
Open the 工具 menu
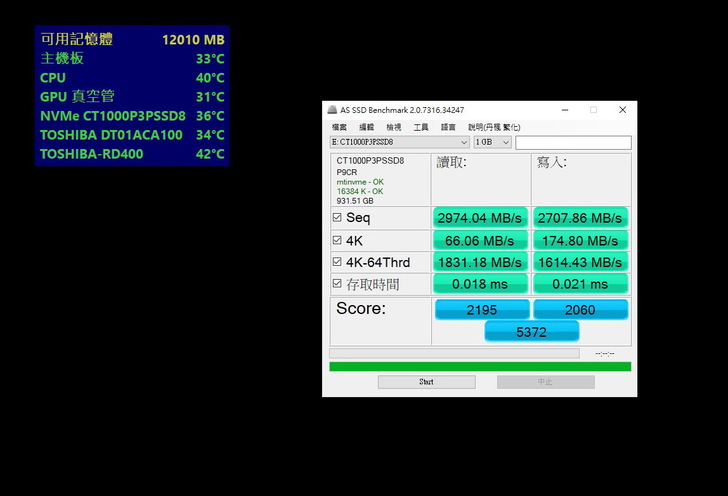coord(421,127)
